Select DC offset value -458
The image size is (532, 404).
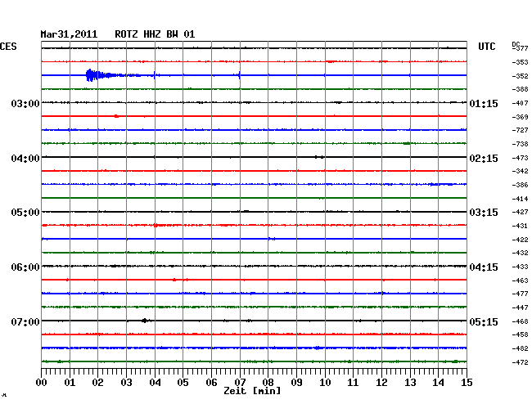pyautogui.click(x=521, y=334)
